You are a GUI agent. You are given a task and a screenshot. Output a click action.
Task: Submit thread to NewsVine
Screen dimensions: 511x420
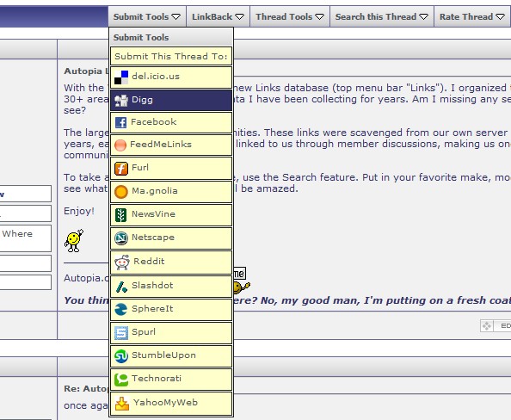click(171, 215)
